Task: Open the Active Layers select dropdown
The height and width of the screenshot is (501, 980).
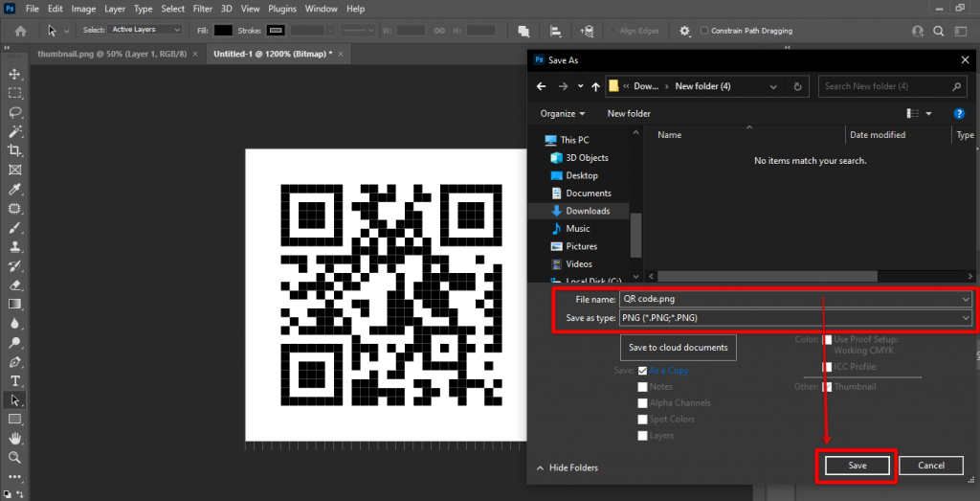Action: click(145, 30)
